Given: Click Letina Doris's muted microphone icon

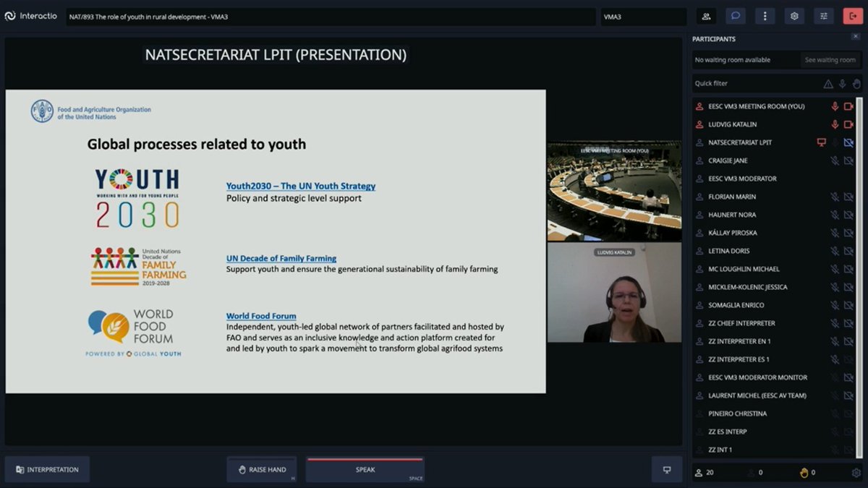Looking at the screenshot, I should click(835, 251).
